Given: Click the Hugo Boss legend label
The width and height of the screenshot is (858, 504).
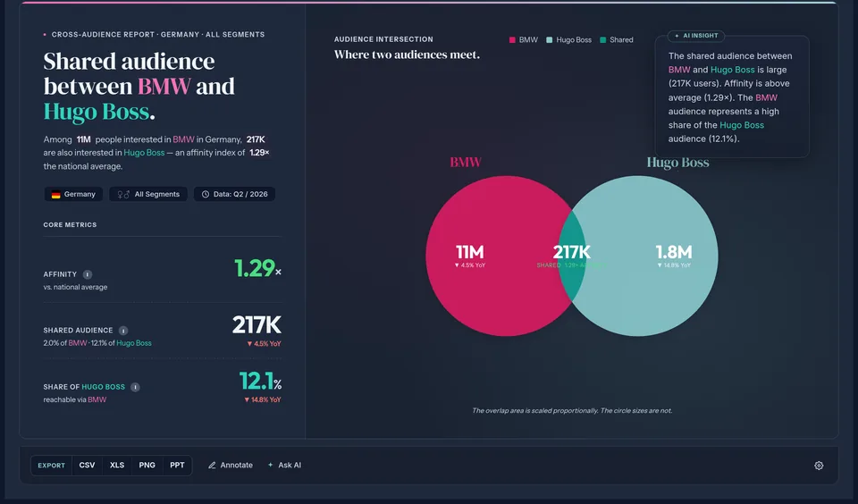Looking at the screenshot, I should click(574, 40).
